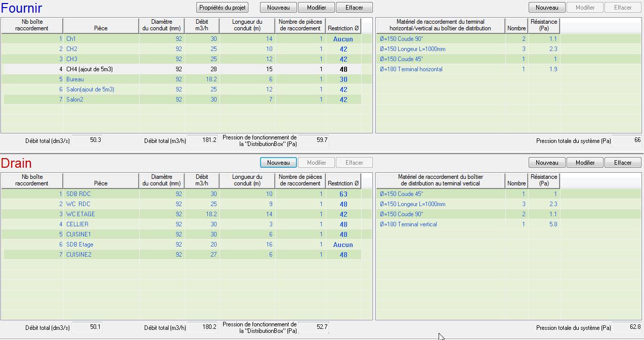Click Nouveau in the Fournir room list

click(279, 8)
